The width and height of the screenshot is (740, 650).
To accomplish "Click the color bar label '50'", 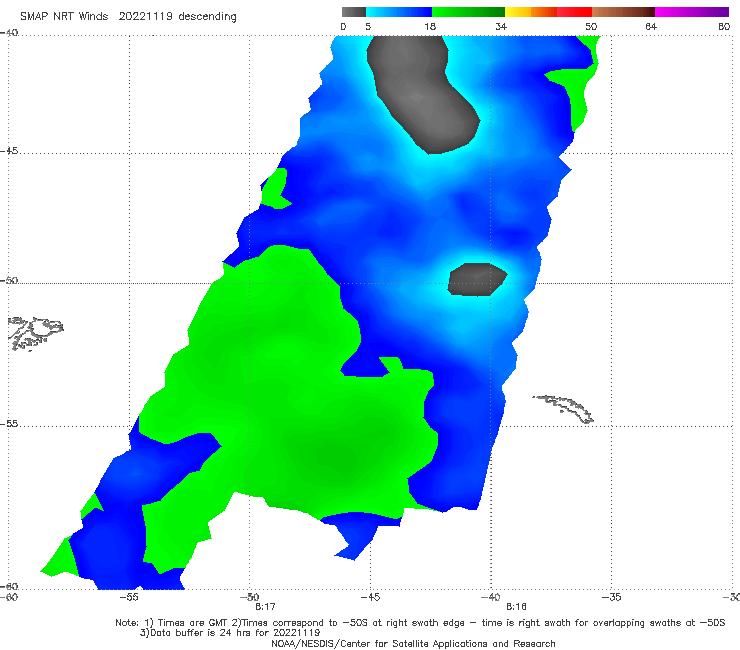I will coord(591,26).
